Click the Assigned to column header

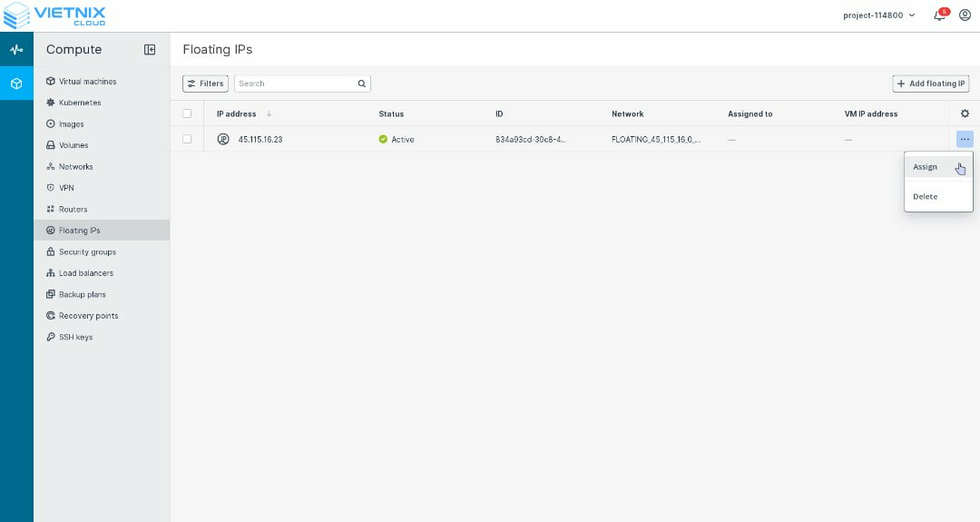750,113
